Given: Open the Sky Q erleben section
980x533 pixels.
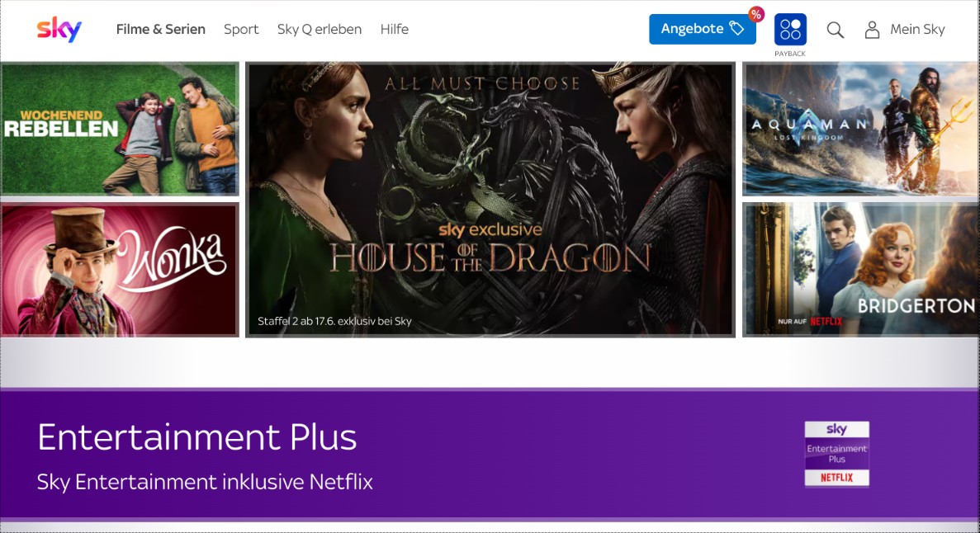Looking at the screenshot, I should click(320, 29).
